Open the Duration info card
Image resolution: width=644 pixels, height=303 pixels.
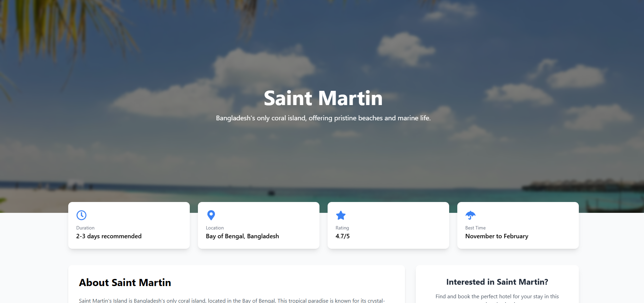(129, 225)
